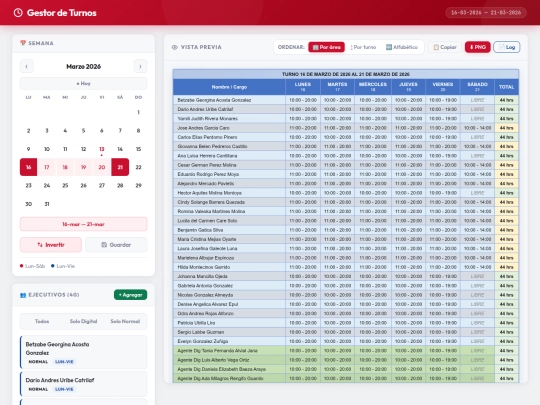Click LIBRE cell in Yamili Judith Rivera row
The height and width of the screenshot is (405, 540).
(477, 118)
